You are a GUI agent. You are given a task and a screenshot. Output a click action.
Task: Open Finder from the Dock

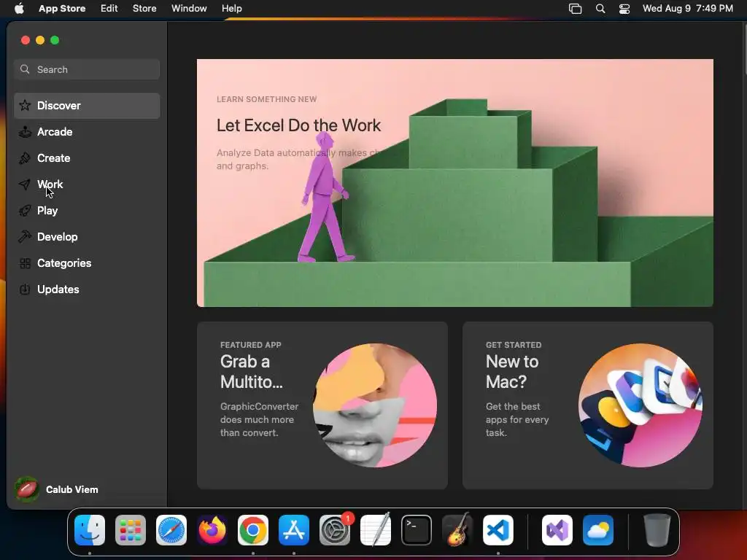click(90, 530)
